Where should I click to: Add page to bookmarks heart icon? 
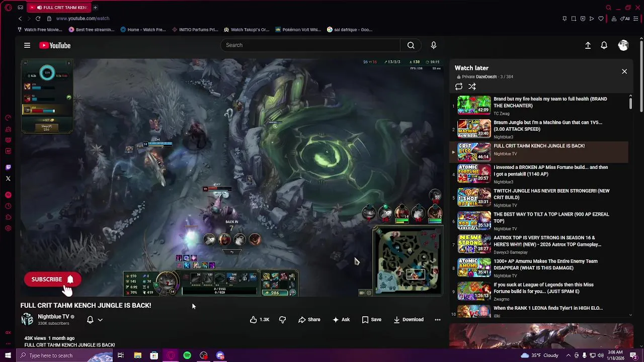pyautogui.click(x=601, y=19)
